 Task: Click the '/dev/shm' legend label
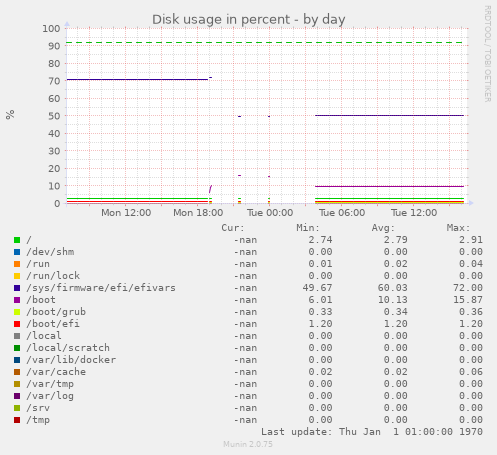click(x=50, y=252)
